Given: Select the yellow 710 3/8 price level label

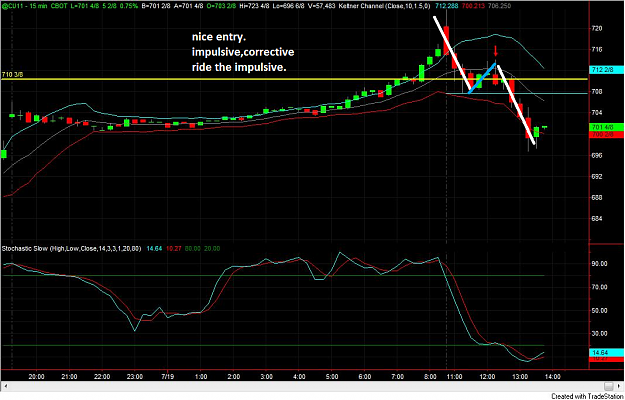Looking at the screenshot, I should click(x=10, y=75).
